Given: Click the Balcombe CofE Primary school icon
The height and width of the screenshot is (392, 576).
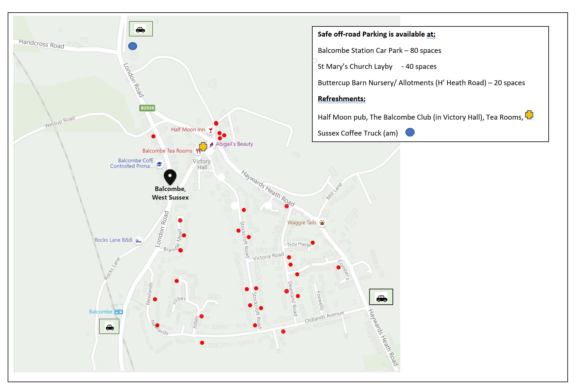Looking at the screenshot, I should pyautogui.click(x=159, y=164).
